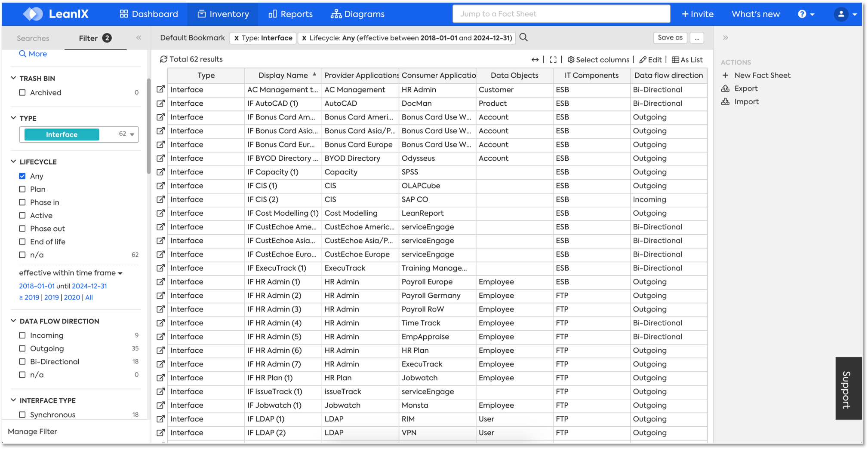Collapse the filter sidebar with double chevron
The image size is (868, 449).
coord(139,37)
